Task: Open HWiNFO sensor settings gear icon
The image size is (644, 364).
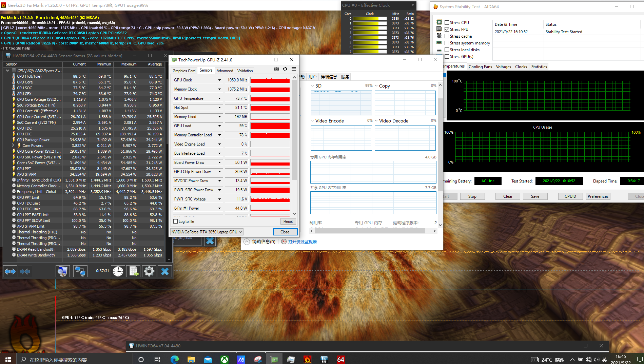Action: coord(149,271)
